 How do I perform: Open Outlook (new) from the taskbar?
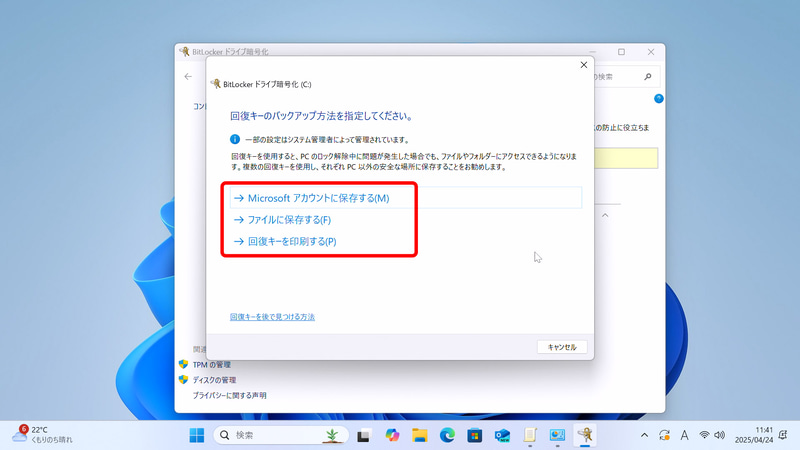(x=503, y=435)
